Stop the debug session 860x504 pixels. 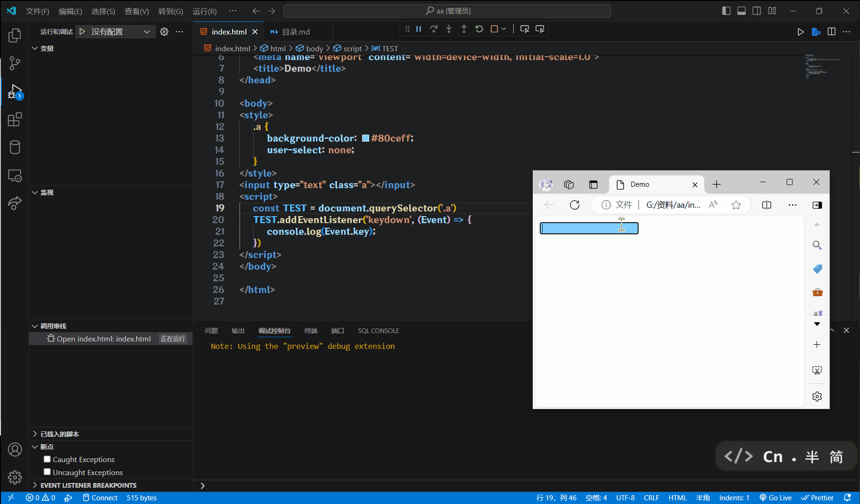494,29
